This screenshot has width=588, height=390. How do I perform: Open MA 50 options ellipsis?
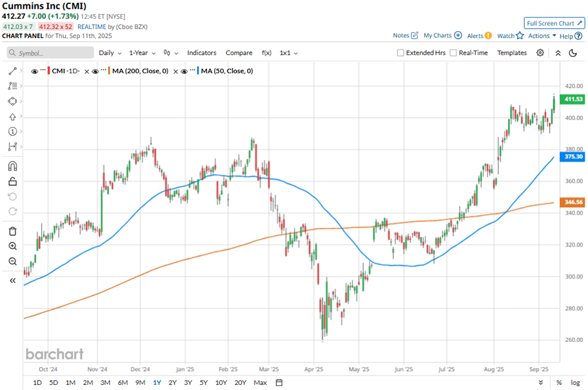[193, 70]
